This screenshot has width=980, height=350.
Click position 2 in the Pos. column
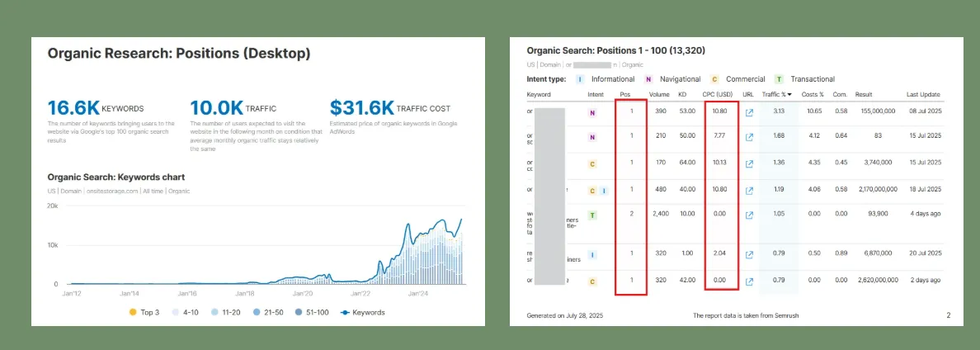(x=632, y=214)
